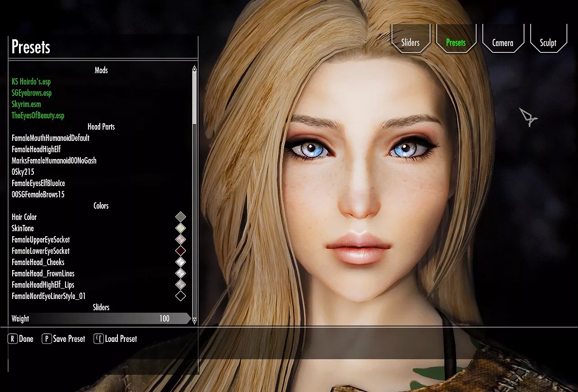The width and height of the screenshot is (578, 392).
Task: Click the Mods section header
Action: [101, 70]
